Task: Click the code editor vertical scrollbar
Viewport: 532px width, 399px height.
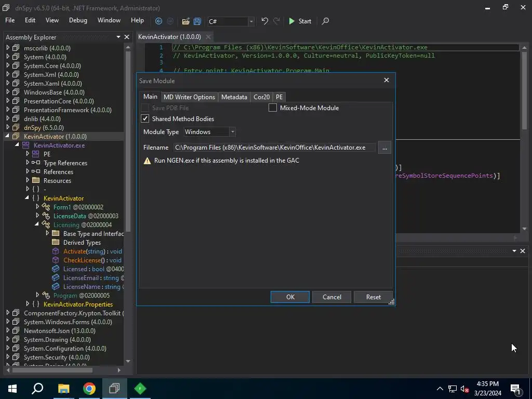Action: tap(525, 90)
